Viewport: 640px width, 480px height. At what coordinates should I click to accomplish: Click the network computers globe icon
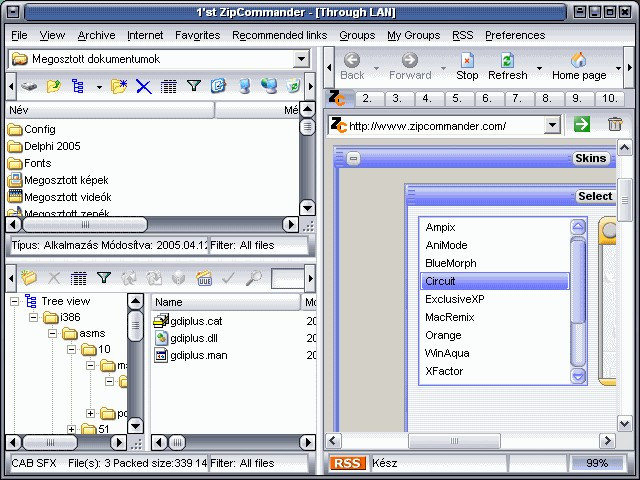coord(269,85)
